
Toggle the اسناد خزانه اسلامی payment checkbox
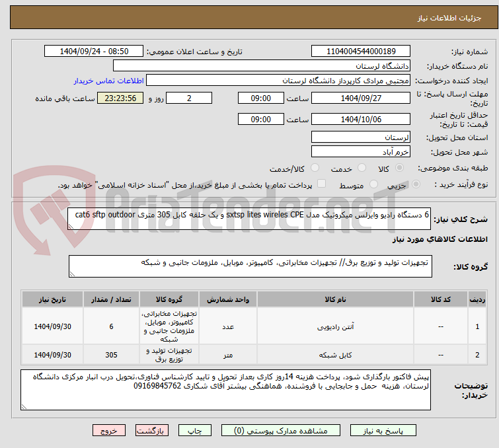pos(322,184)
